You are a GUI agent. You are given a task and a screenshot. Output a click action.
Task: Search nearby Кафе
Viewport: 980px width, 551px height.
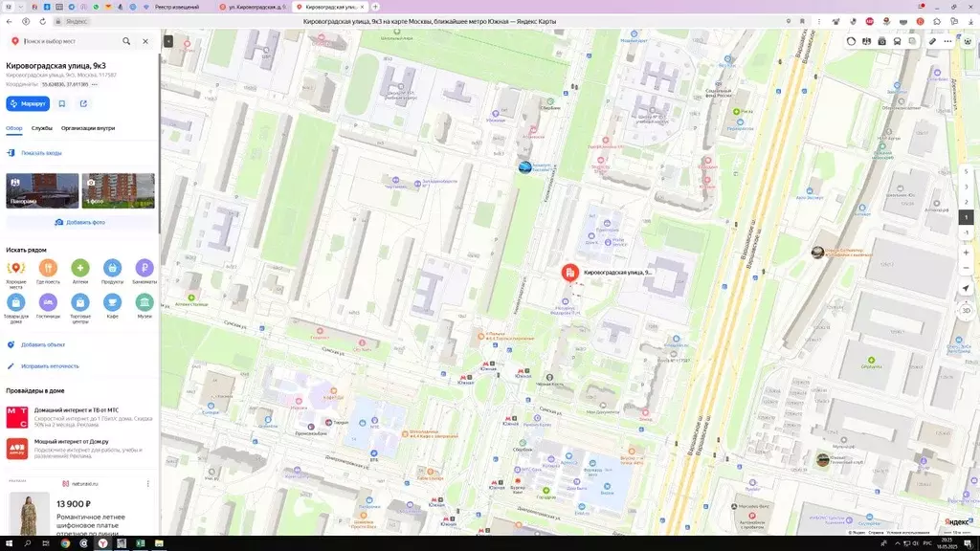pos(113,306)
